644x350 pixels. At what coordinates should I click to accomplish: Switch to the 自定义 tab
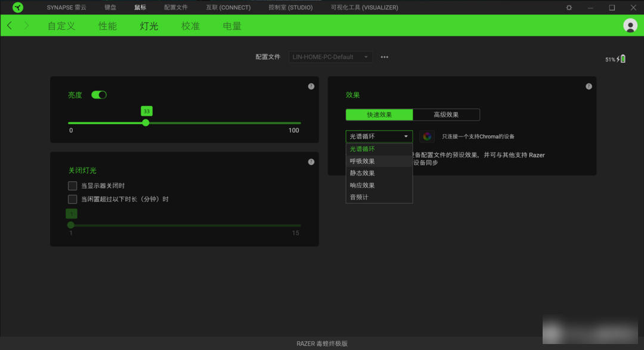tap(61, 26)
